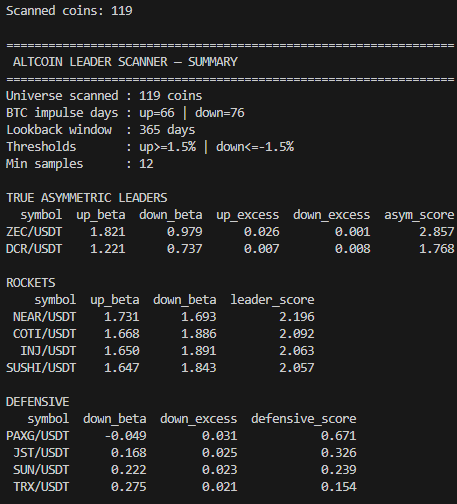Viewport: 457px width, 504px height.
Task: Click INJ/USDT down_beta value 1.891
Action: pyautogui.click(x=199, y=351)
